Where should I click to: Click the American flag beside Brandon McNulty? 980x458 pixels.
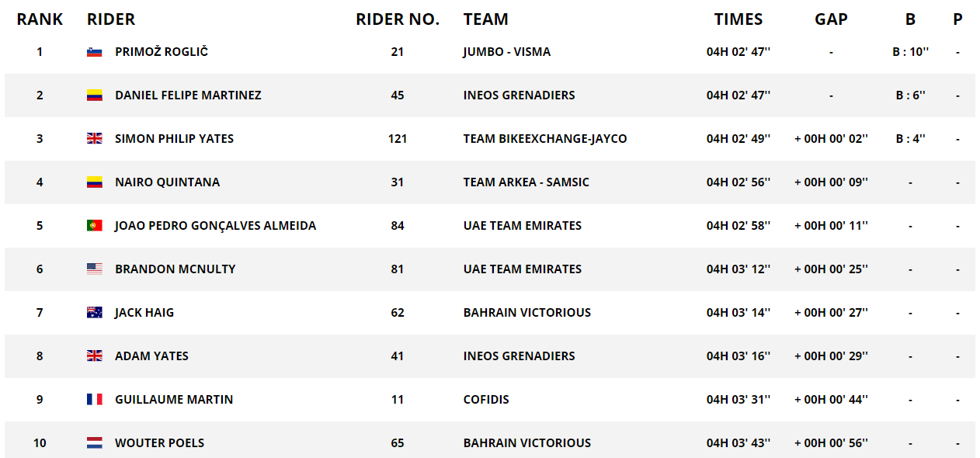[94, 269]
